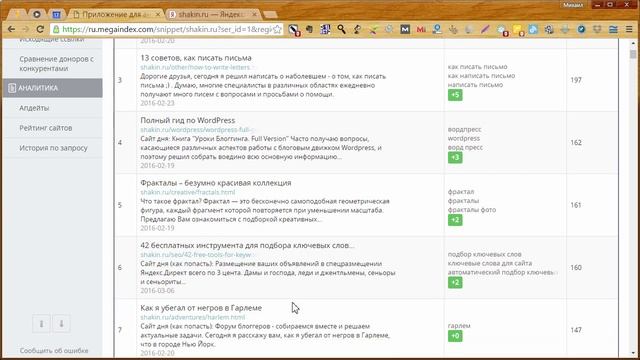640x360 pixels.
Task: Select the АНАЛИТИКА sidebar section
Action: point(53,88)
